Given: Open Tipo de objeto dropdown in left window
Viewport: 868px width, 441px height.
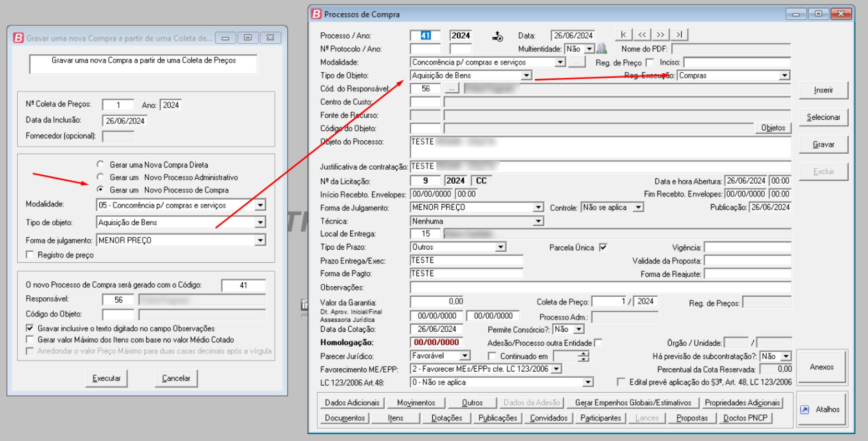Looking at the screenshot, I should point(260,222).
